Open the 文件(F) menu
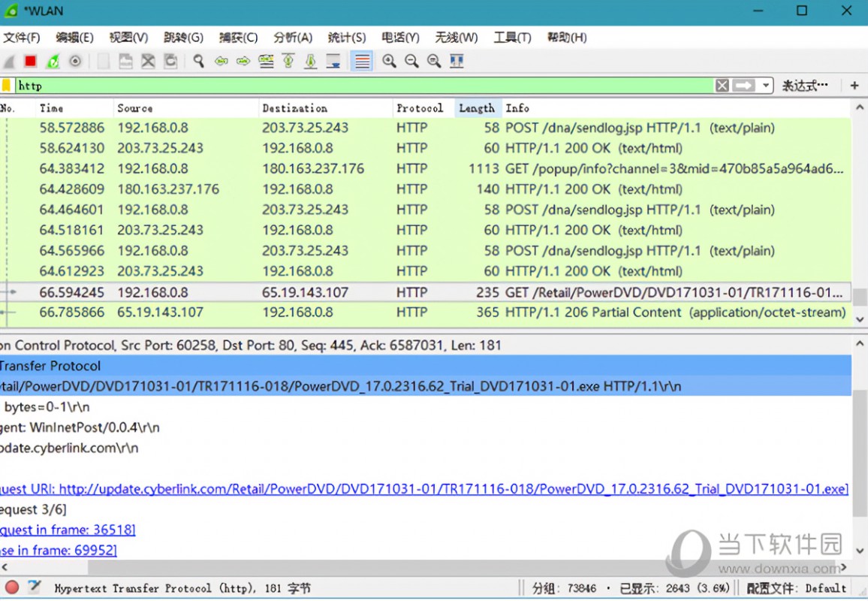 22,38
